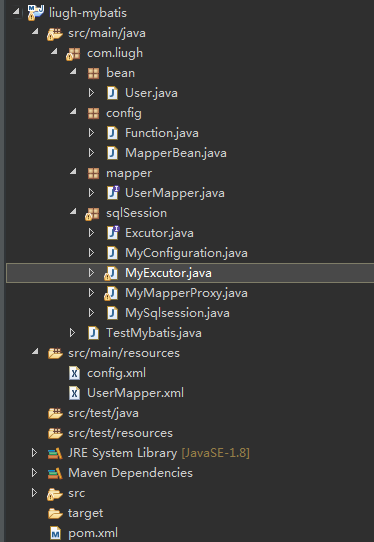Select the MyMapperProxy.java label
Viewport: 374px width, 542px height.
click(186, 293)
